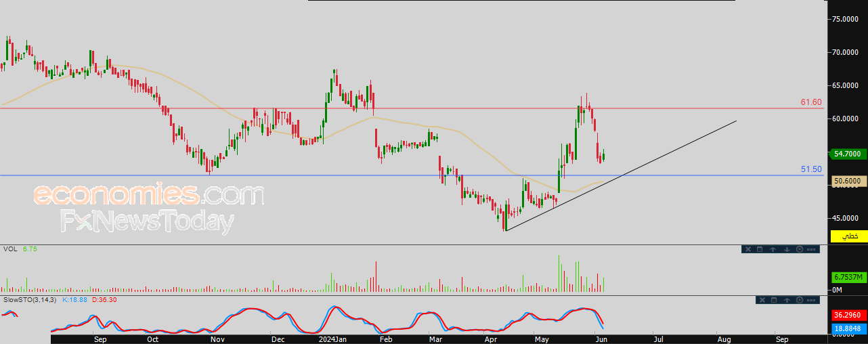Close the VOL indicator panel
The width and height of the screenshot is (868, 344).
[x=748, y=249]
